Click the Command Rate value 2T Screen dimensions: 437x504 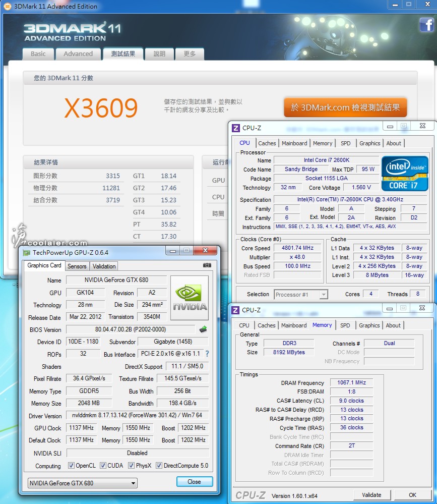click(352, 446)
